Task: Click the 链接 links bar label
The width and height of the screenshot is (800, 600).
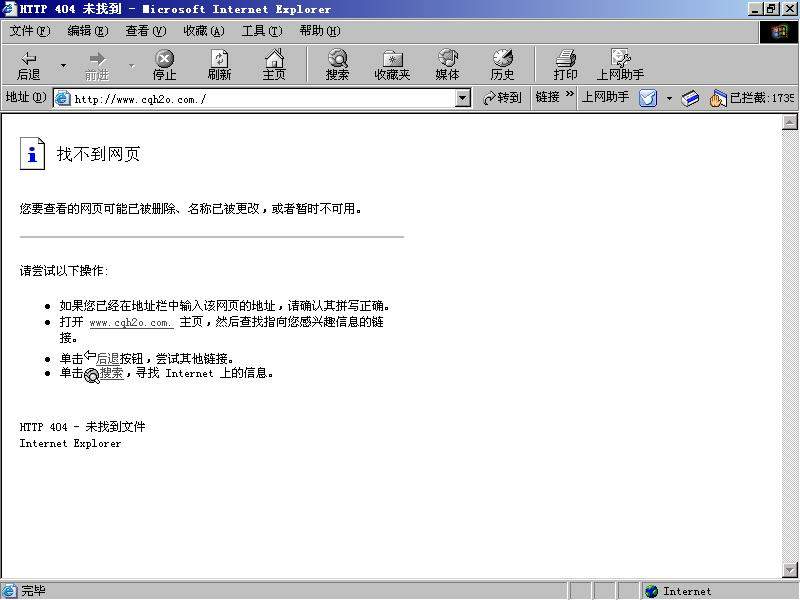Action: pyautogui.click(x=547, y=97)
